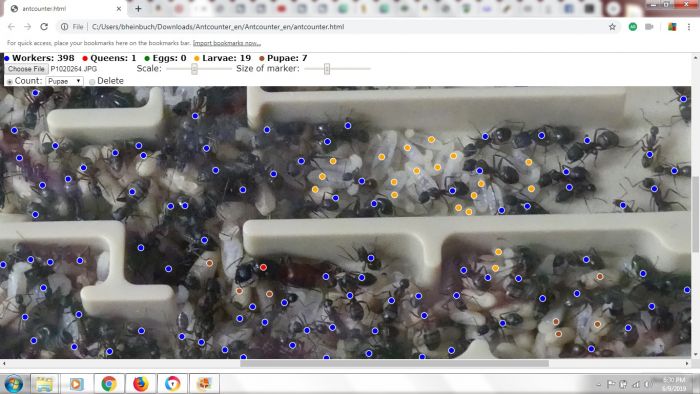Bookmark this page with the star icon

(612, 27)
